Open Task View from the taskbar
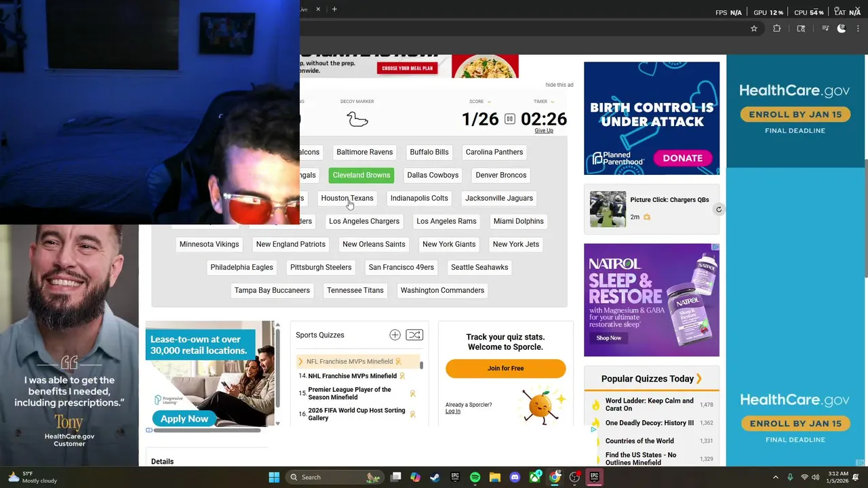The height and width of the screenshot is (488, 868). [x=396, y=477]
